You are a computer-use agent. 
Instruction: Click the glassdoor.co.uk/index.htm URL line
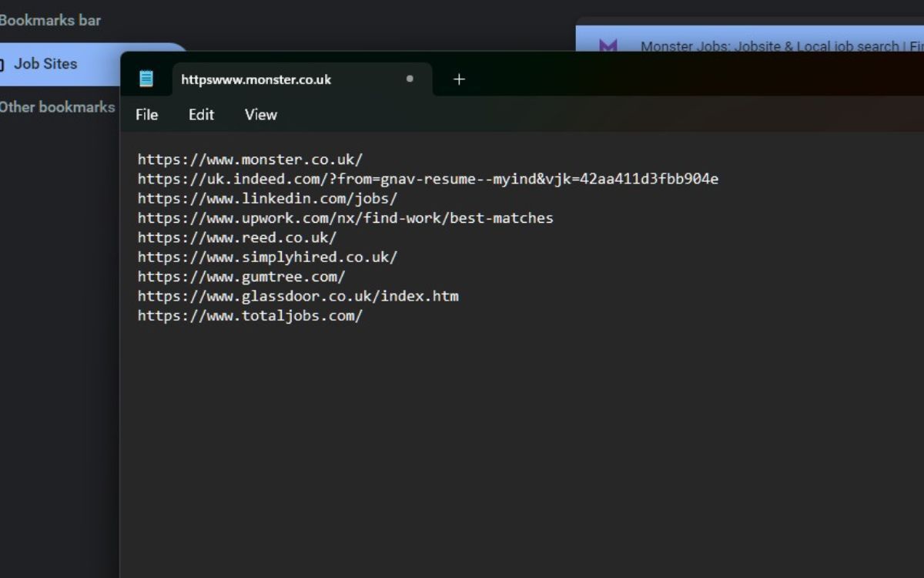click(x=298, y=296)
